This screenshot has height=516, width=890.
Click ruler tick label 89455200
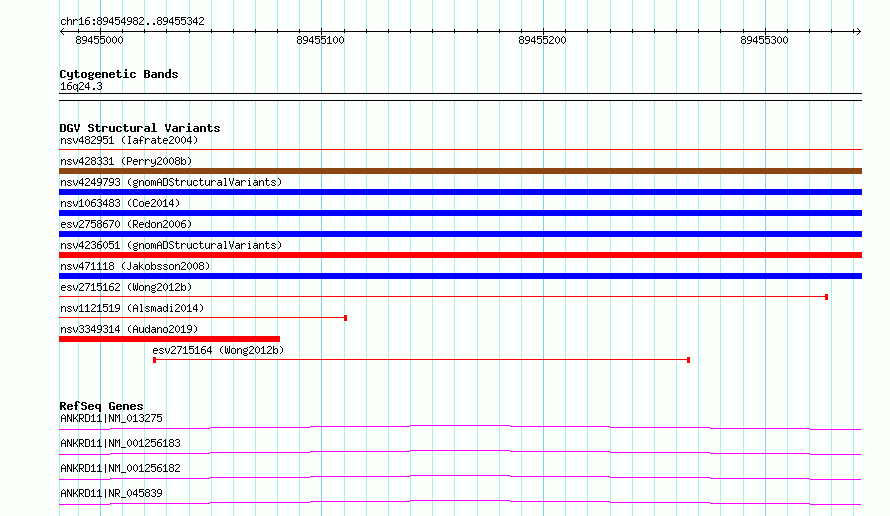(x=542, y=40)
